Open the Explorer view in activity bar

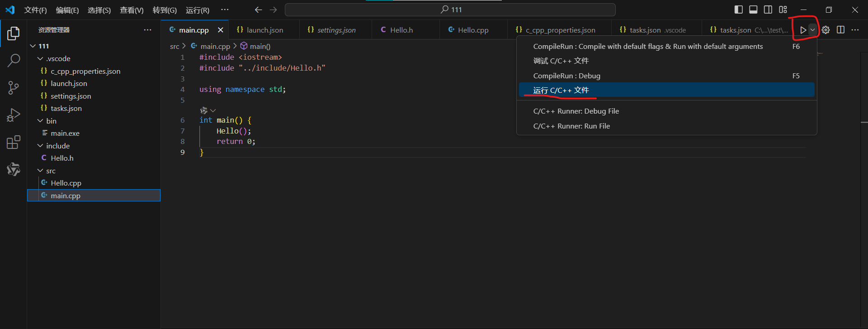(x=14, y=33)
